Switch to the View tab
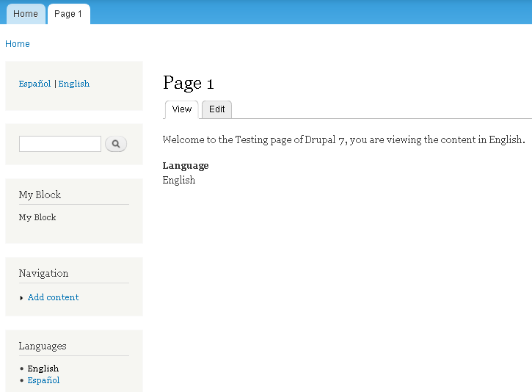Screen dimensions: 532x392 click(181, 109)
